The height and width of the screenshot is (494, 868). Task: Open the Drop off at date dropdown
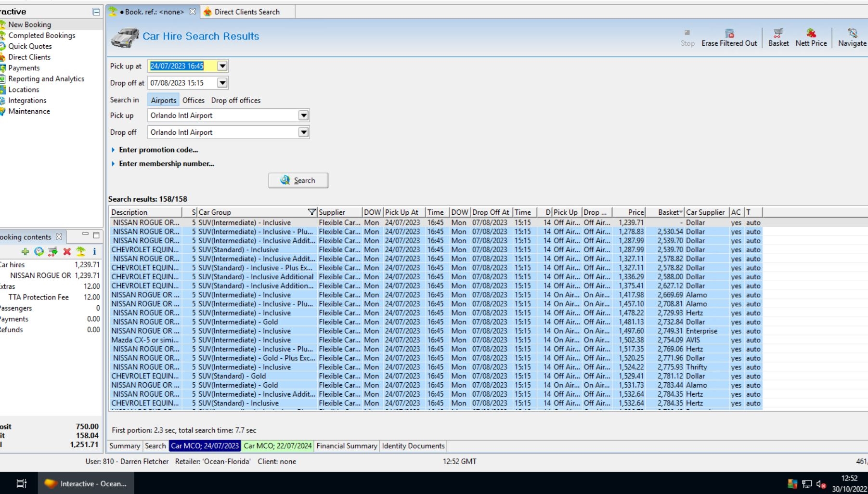point(222,83)
